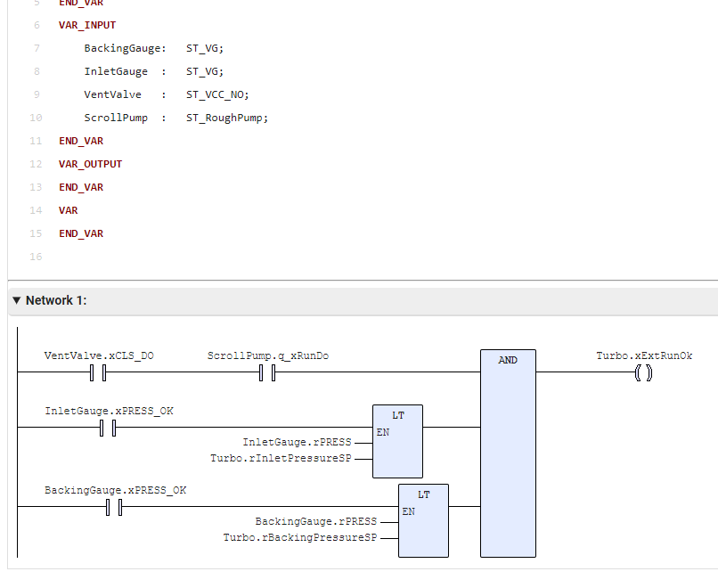Click the EN pin of BackingGauge LT block
The image size is (718, 588).
point(409,511)
